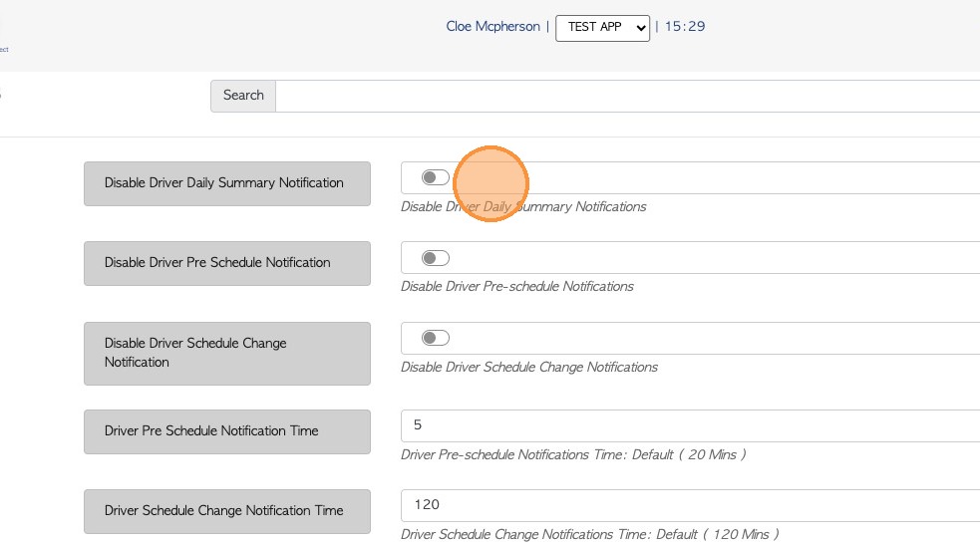Open the TEST APP dropdown
The width and height of the screenshot is (980, 547).
[x=602, y=27]
